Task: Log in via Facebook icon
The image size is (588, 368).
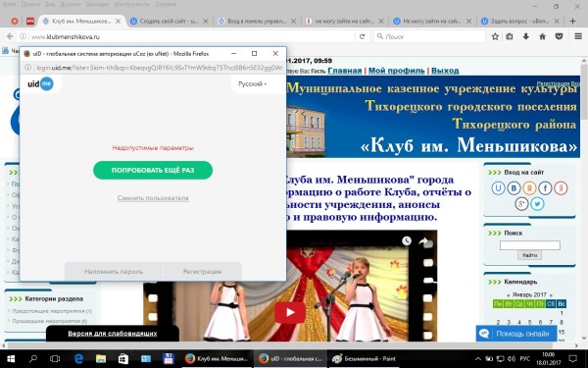Action: click(545, 188)
